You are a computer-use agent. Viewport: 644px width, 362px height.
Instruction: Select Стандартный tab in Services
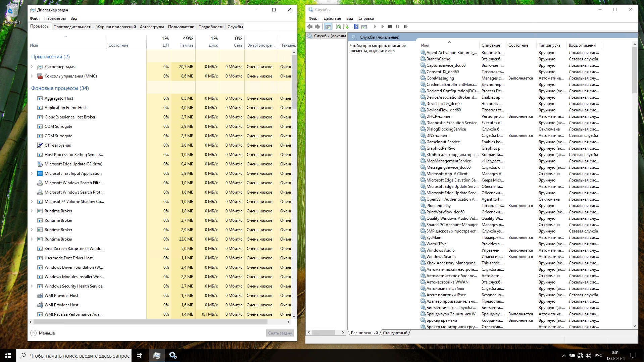coord(395,333)
